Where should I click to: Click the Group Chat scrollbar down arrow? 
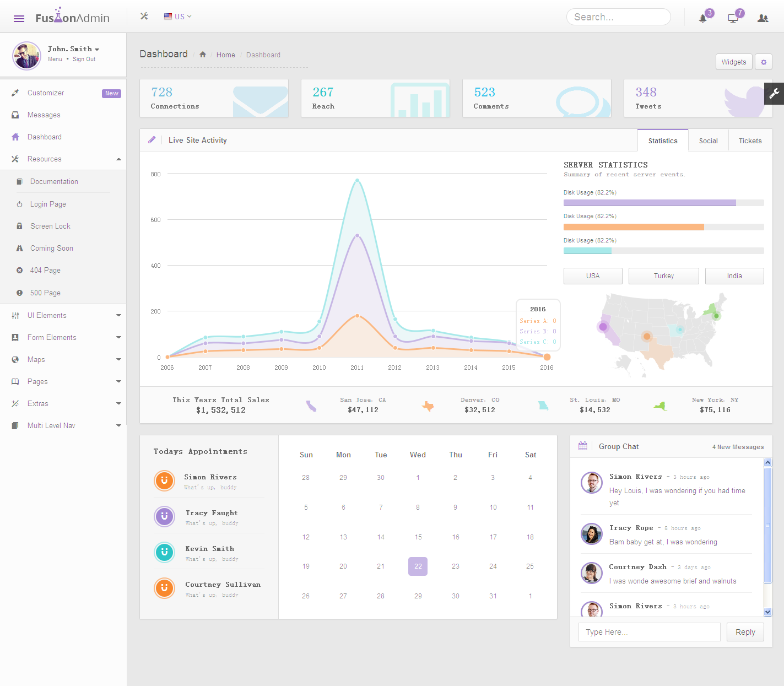tap(767, 612)
